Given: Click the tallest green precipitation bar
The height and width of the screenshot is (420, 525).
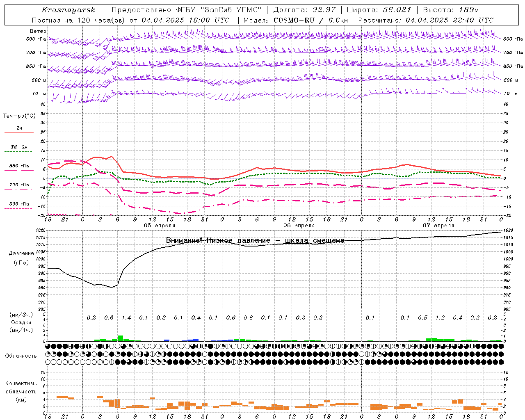Looking at the screenshot, I should tap(121, 338).
